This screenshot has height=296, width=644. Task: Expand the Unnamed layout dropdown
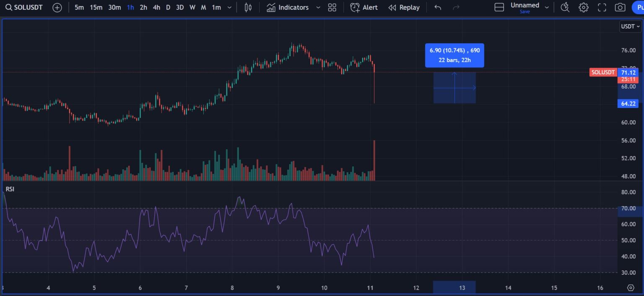(547, 8)
